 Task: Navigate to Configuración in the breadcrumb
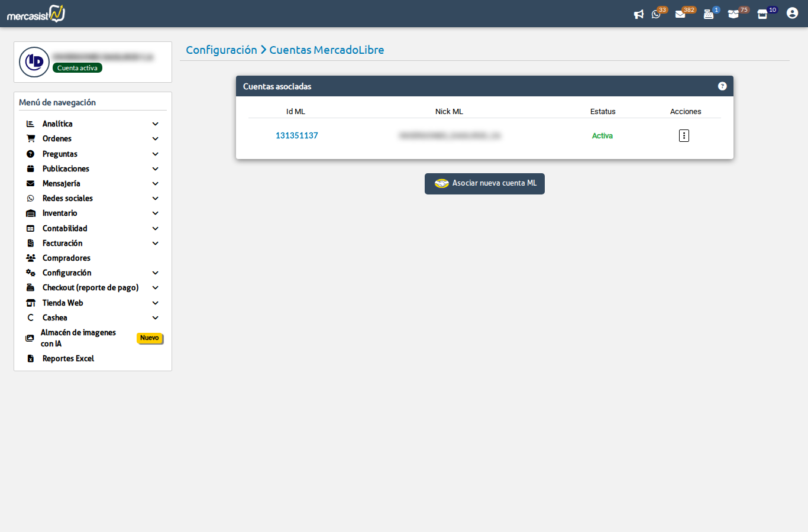click(x=221, y=50)
